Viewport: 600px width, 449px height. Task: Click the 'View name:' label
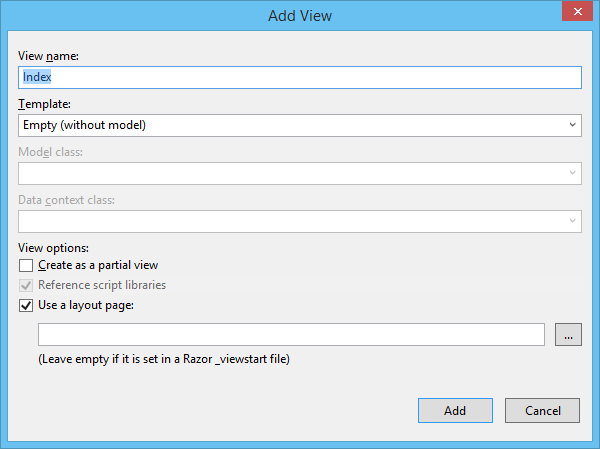tap(48, 55)
